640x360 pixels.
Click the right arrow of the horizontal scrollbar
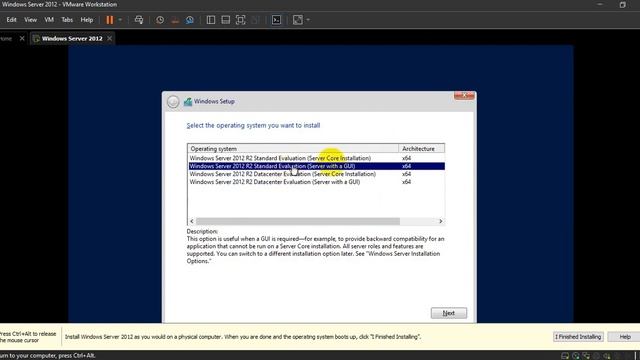(440, 221)
